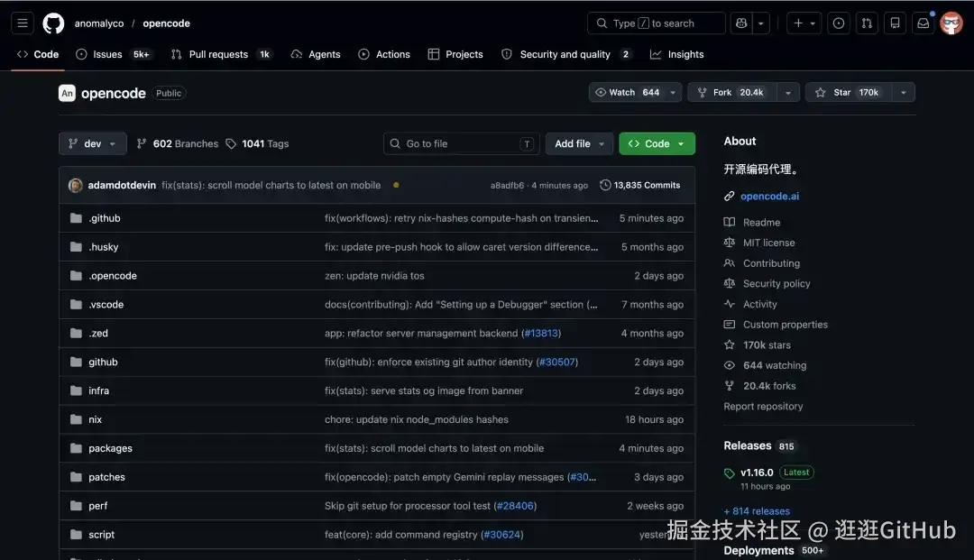
Task: Click the github folder icon
Action: (76, 362)
